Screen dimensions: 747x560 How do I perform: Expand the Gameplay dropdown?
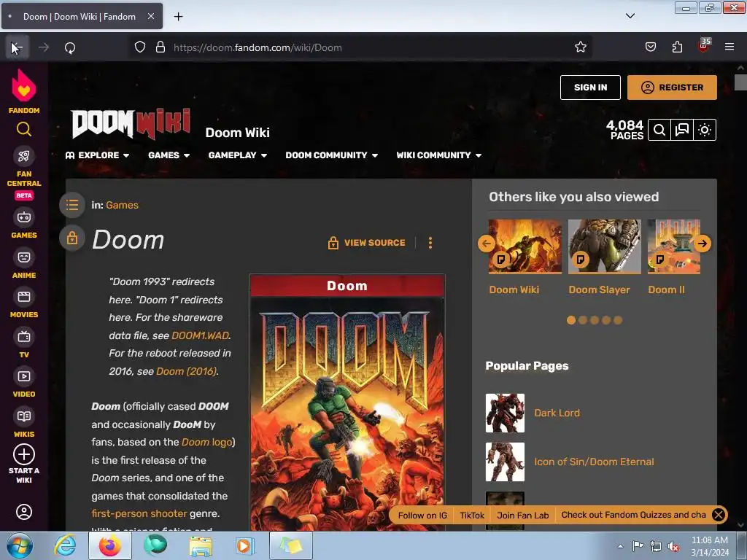click(238, 155)
